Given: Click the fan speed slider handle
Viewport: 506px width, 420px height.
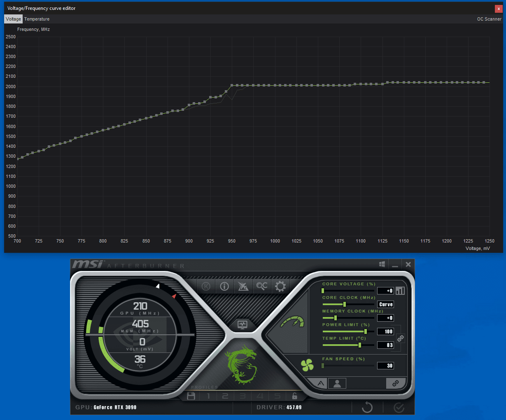Looking at the screenshot, I should pyautogui.click(x=323, y=366).
